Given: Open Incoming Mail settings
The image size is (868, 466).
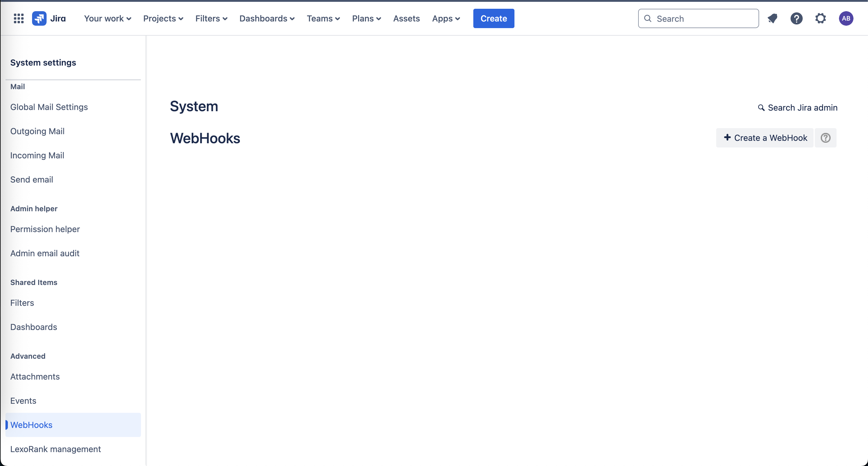Looking at the screenshot, I should click(37, 155).
